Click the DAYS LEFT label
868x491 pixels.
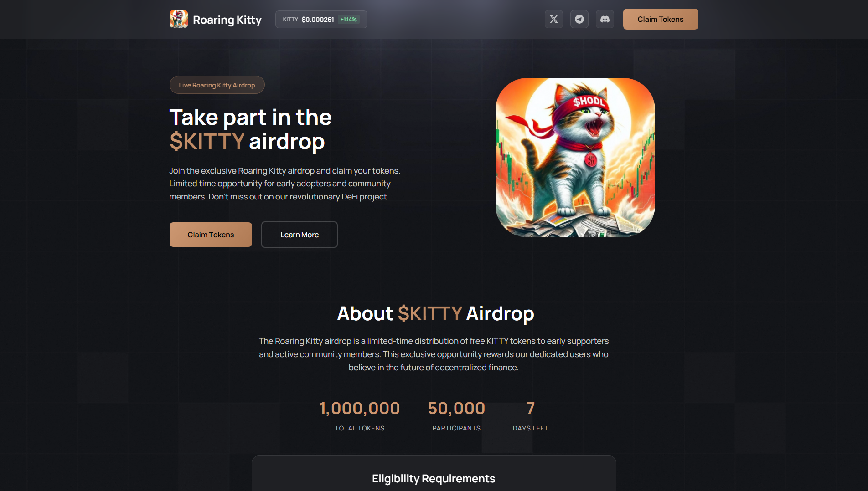tap(530, 428)
